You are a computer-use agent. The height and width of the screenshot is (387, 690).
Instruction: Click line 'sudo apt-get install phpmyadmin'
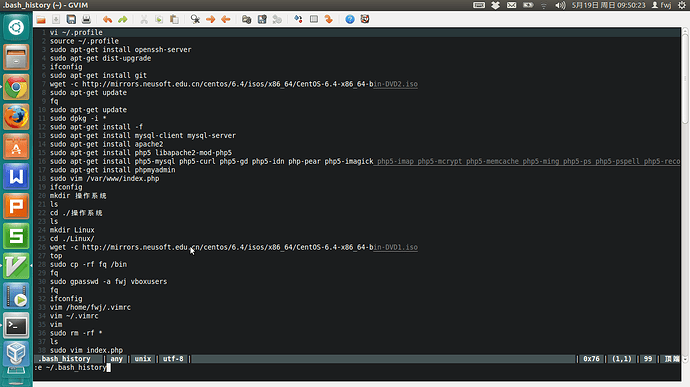[113, 170]
